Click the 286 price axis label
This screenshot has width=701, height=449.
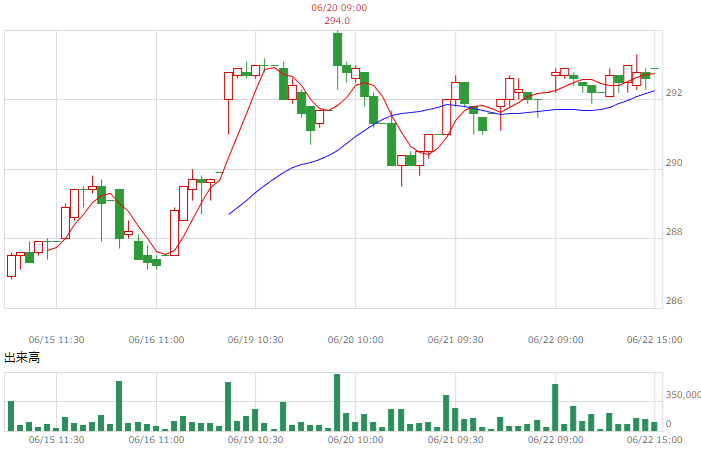[674, 301]
